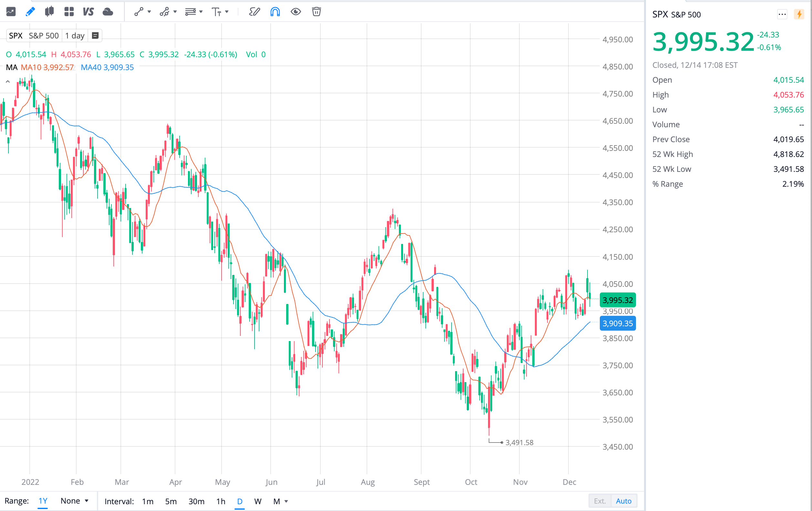Switch interval to W weekly tab
The image size is (812, 511).
click(258, 501)
